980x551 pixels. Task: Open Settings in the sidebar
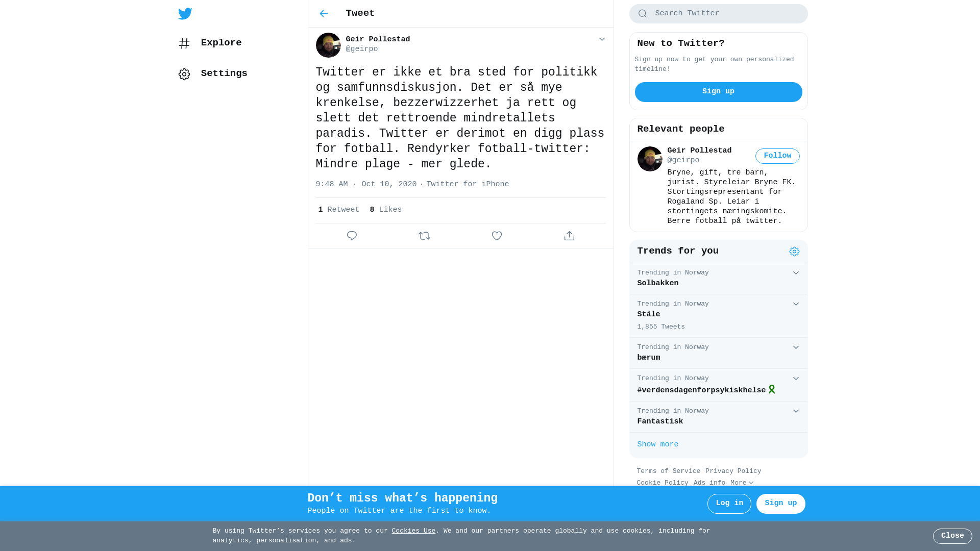pyautogui.click(x=213, y=74)
